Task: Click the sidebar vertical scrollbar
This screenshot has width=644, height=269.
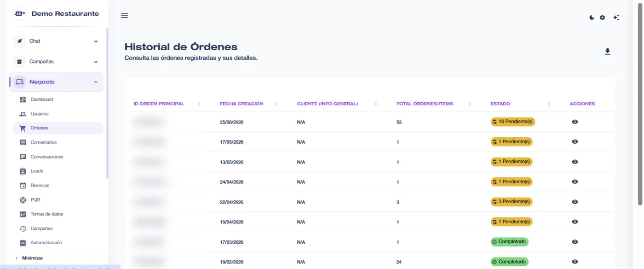Action: [x=107, y=104]
